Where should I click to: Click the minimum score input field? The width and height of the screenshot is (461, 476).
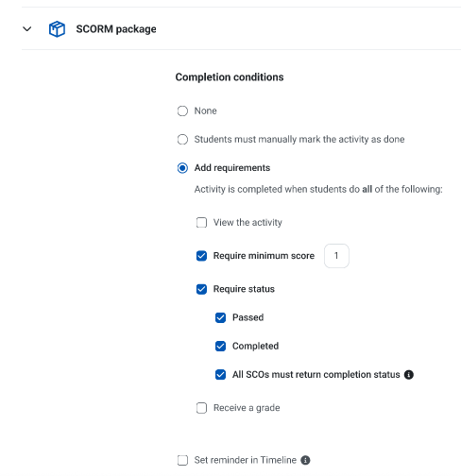point(336,256)
